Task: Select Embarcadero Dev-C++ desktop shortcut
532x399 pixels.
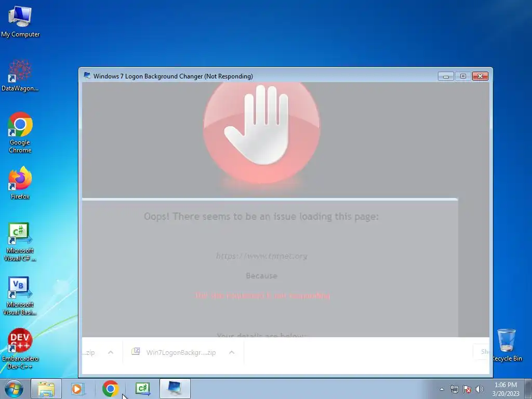Action: click(20, 349)
